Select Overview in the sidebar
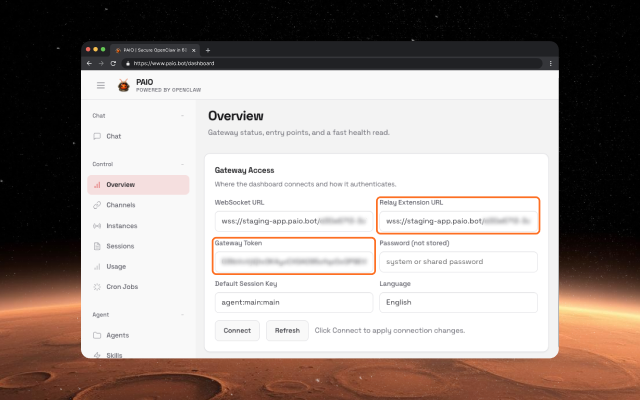 [120, 185]
